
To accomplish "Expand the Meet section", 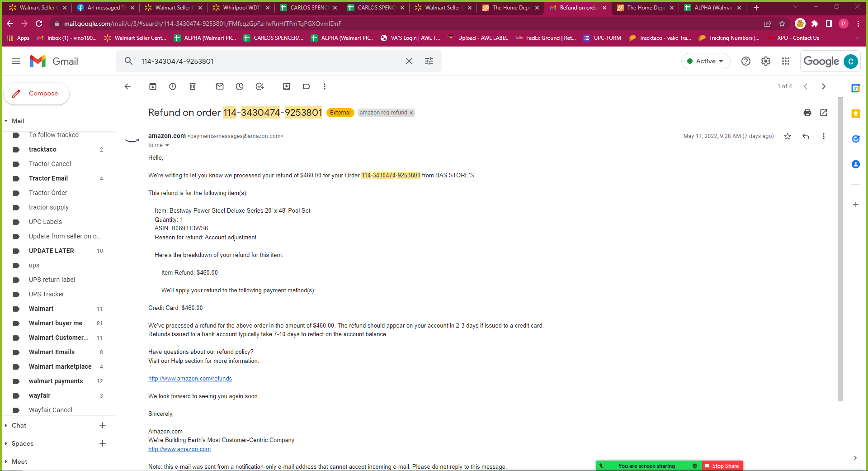I will [x=6, y=461].
